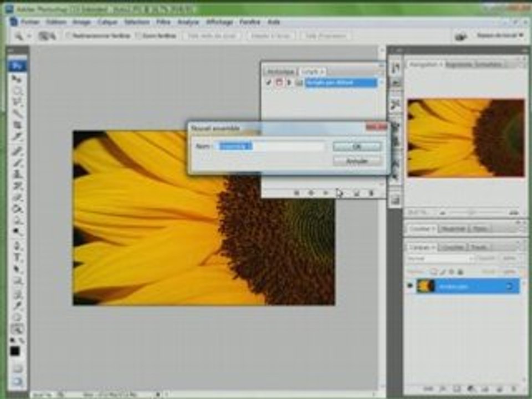Select the Spot Healing Brush tool
The width and height of the screenshot is (532, 399).
point(16,151)
